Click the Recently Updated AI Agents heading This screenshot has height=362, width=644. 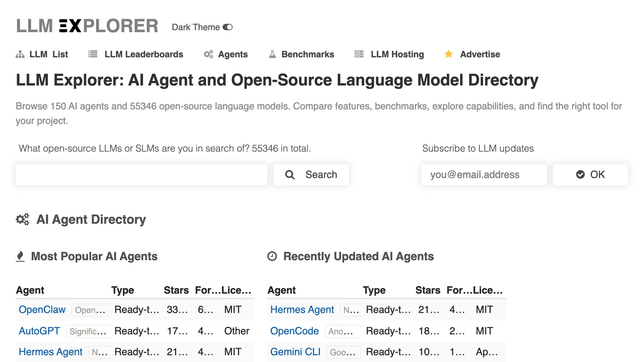point(359,257)
